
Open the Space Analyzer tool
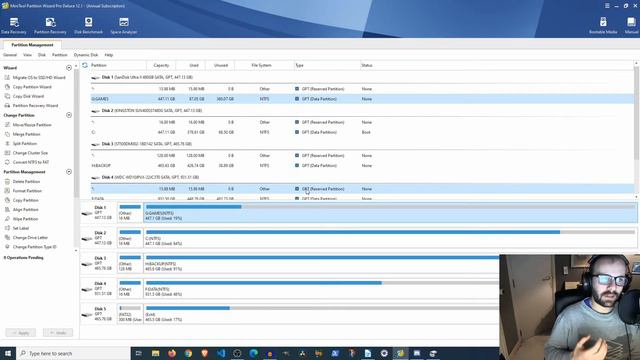click(124, 26)
